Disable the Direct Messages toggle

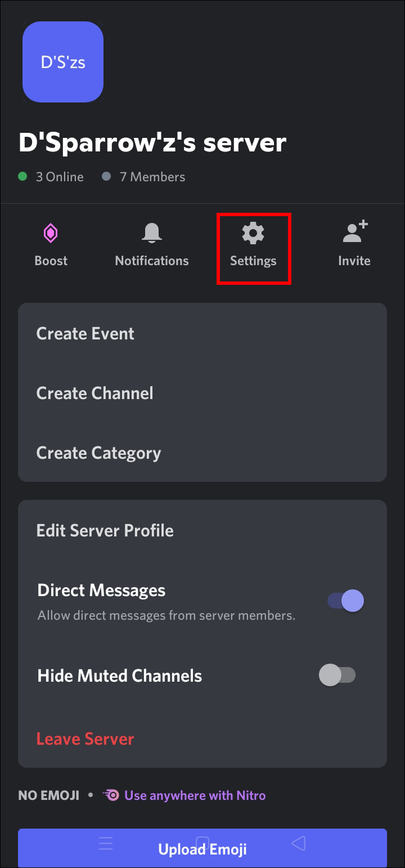(345, 601)
